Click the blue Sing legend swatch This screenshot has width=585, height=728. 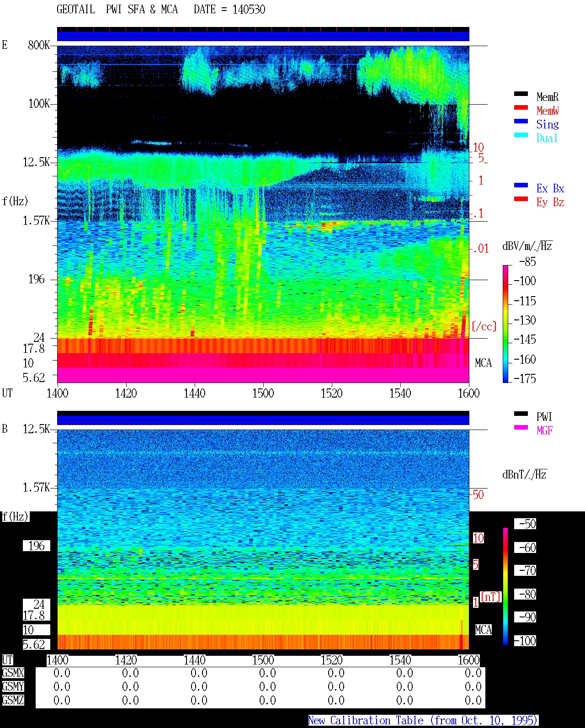521,121
